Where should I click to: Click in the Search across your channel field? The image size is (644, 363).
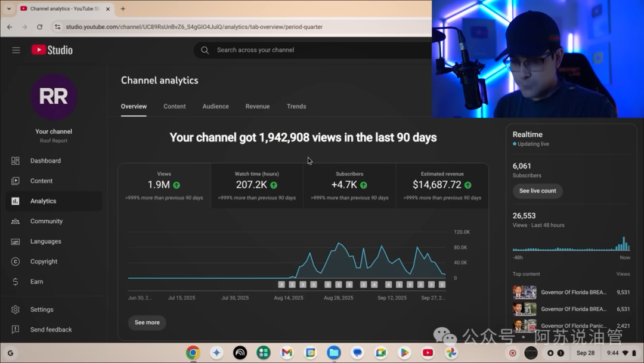[x=310, y=50]
